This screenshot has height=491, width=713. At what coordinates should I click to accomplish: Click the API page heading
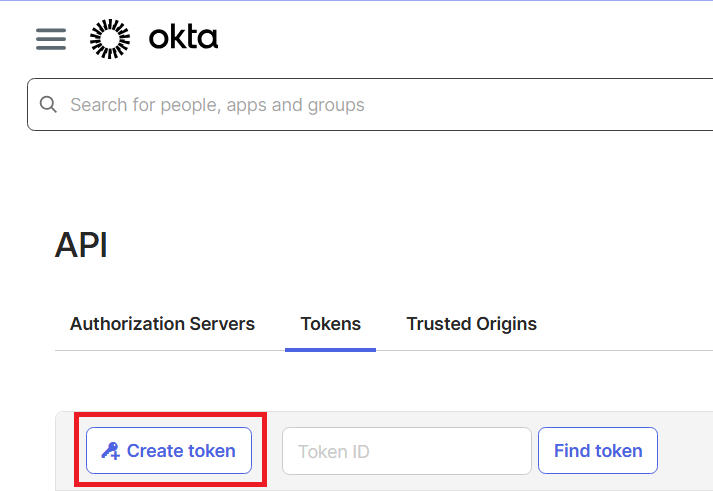coord(81,245)
